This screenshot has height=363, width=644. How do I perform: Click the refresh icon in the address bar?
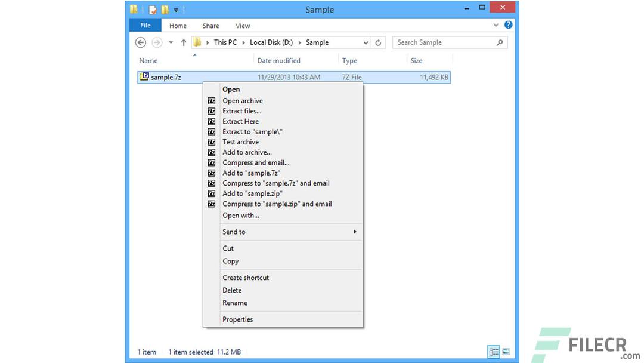pos(379,42)
